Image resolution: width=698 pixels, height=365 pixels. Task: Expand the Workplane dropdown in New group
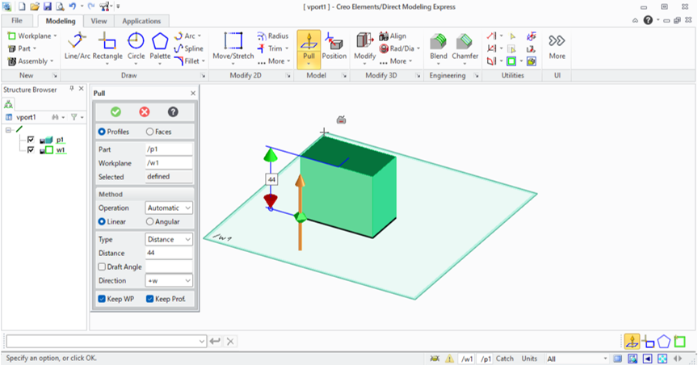[x=55, y=36]
